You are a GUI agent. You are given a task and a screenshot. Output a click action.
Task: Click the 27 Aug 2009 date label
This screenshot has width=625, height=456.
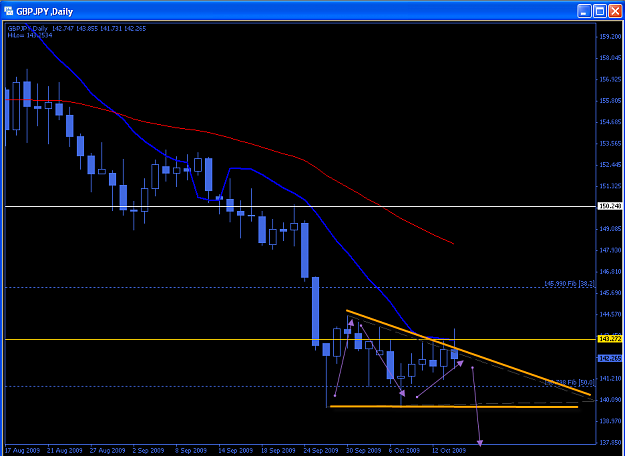[108, 451]
